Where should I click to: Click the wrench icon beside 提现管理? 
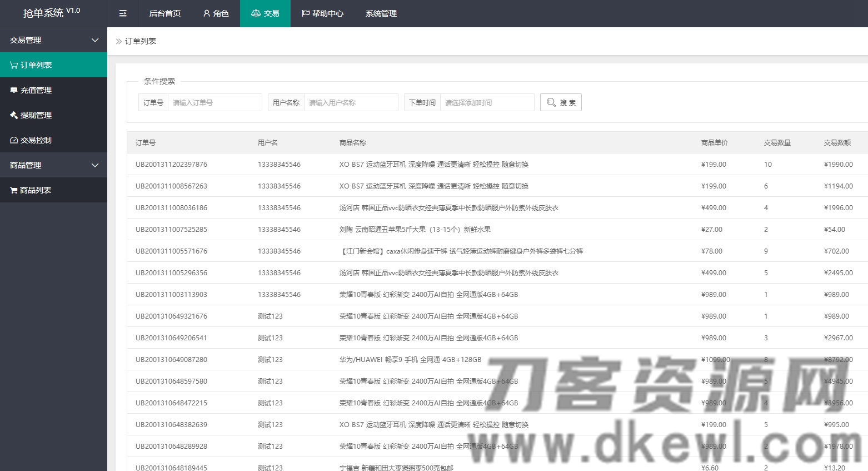pyautogui.click(x=13, y=115)
